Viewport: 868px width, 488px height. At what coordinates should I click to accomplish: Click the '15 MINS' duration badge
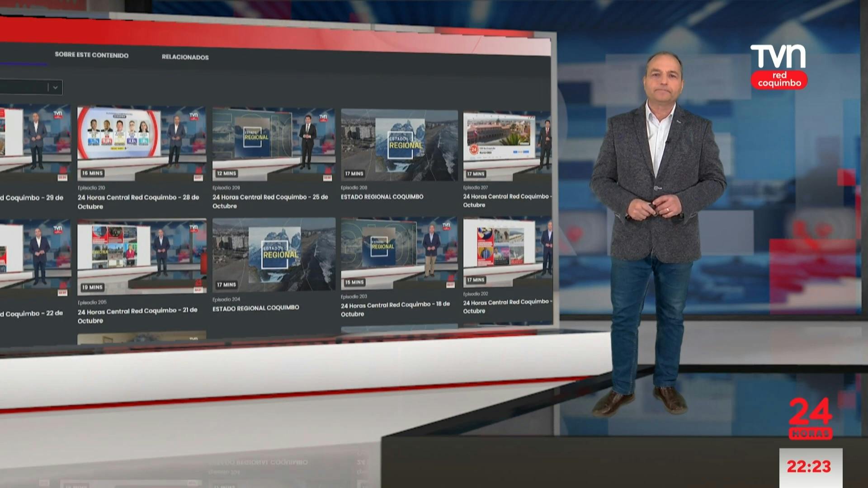pos(354,282)
